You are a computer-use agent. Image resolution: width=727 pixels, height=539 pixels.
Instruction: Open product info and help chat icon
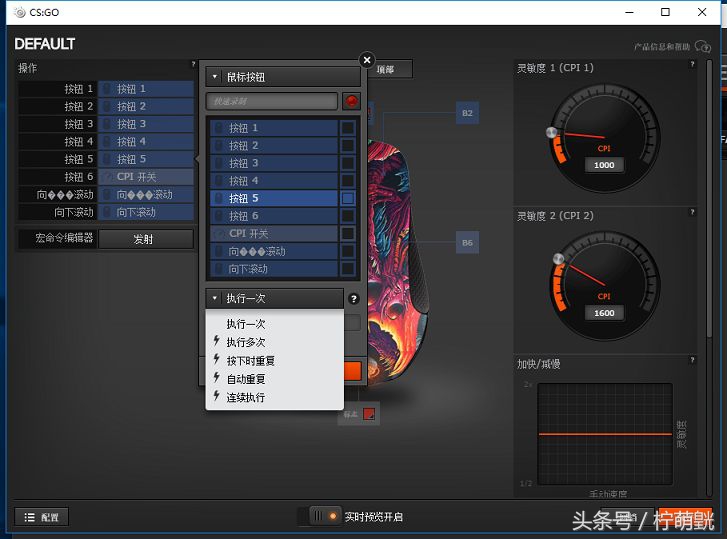702,46
